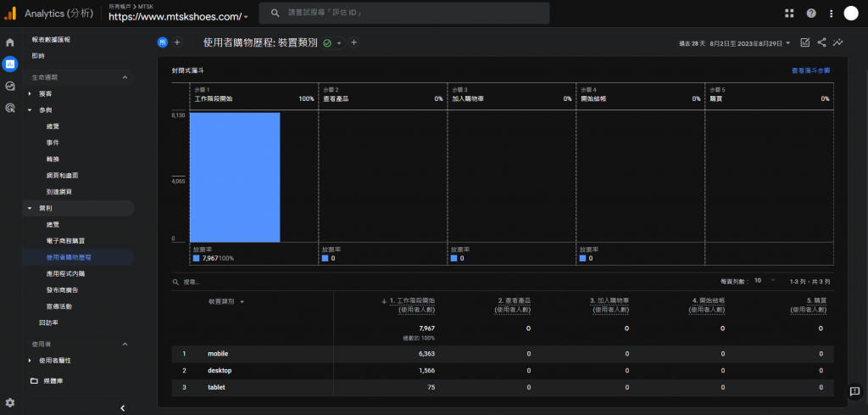The height and width of the screenshot is (415, 868).
Task: Click the desktop row in table
Action: [502, 370]
